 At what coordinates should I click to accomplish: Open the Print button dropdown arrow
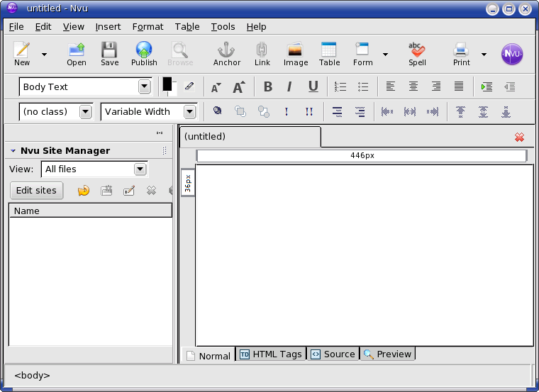pyautogui.click(x=484, y=55)
